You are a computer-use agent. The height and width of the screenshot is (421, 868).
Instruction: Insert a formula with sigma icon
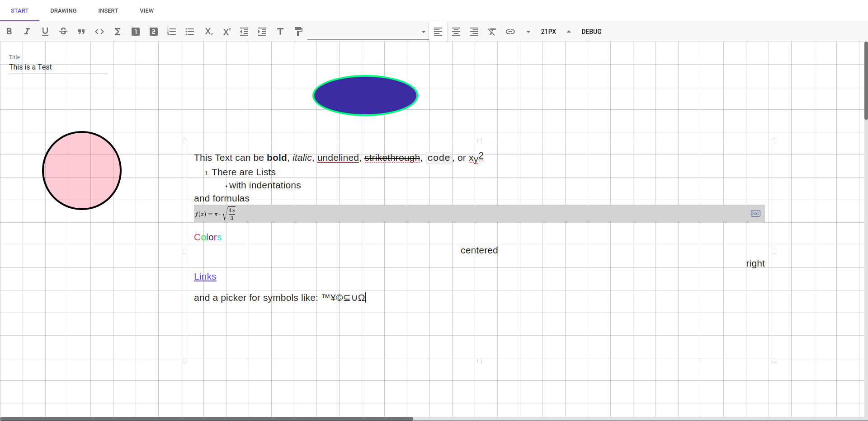[x=118, y=32]
